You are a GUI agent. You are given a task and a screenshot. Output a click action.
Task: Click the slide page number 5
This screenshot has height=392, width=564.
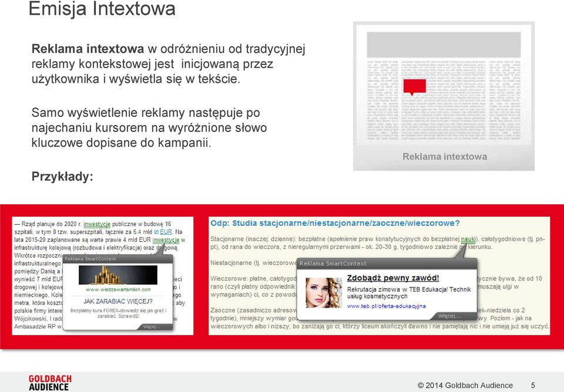pyautogui.click(x=533, y=386)
